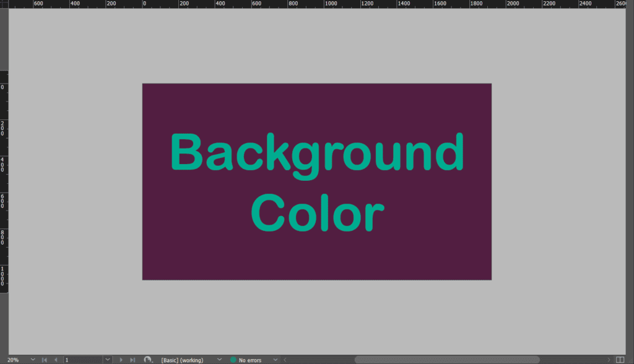This screenshot has width=634, height=364.
Task: Click the scroll right arrow on scrollbar
Action: point(607,360)
